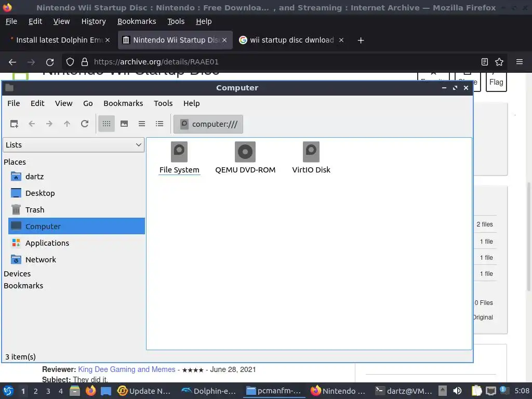Switch file manager to detailed list view
Image resolution: width=532 pixels, height=399 pixels.
click(159, 124)
